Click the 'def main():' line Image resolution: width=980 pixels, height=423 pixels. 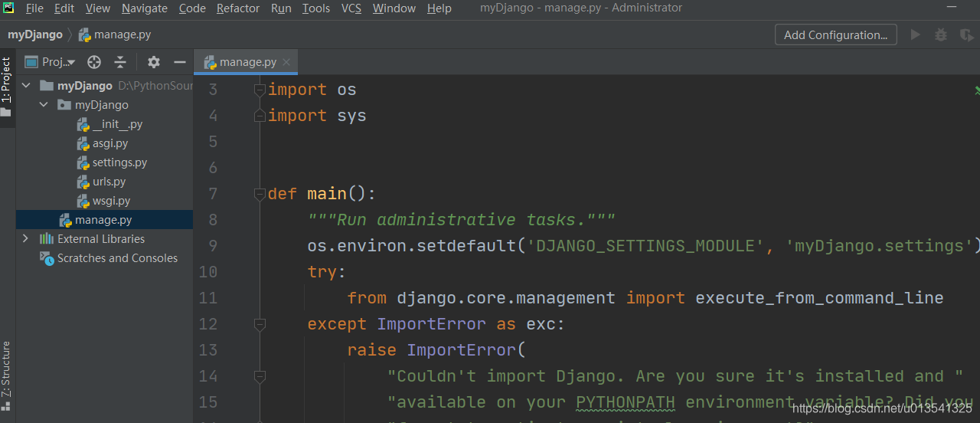(322, 194)
